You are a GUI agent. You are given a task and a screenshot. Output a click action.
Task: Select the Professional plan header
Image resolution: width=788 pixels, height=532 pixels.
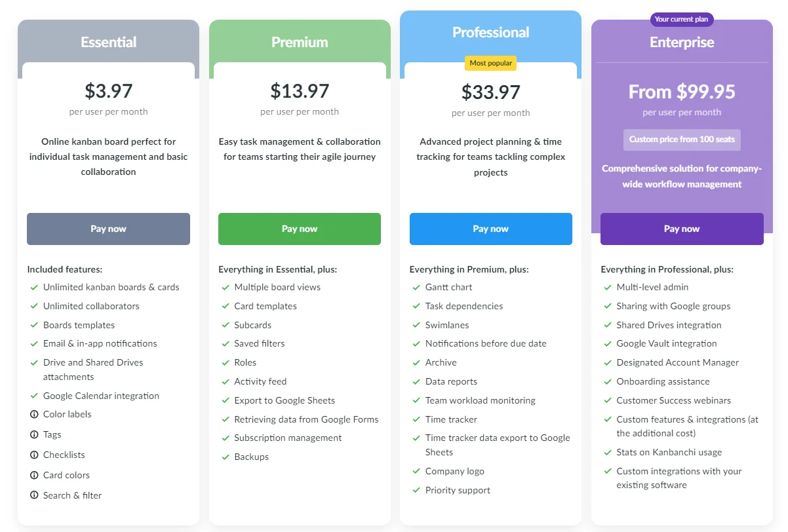[491, 33]
